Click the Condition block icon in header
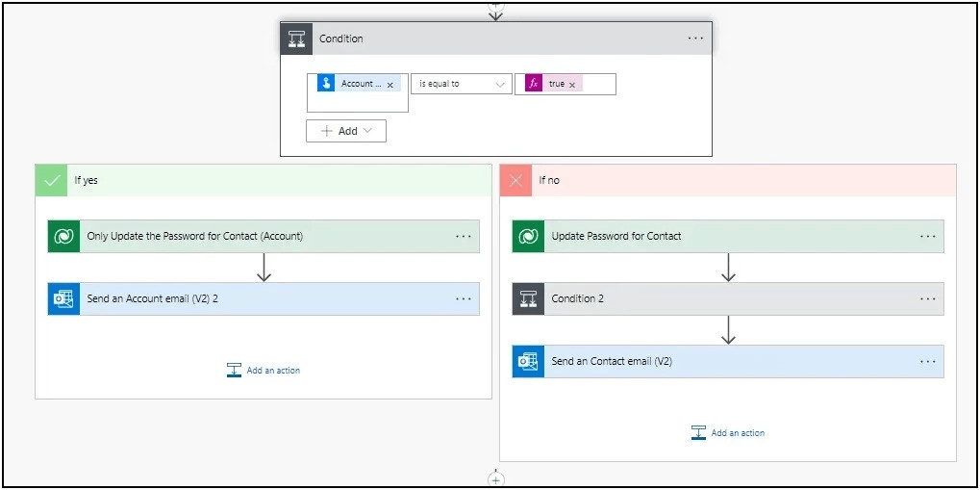 click(296, 39)
